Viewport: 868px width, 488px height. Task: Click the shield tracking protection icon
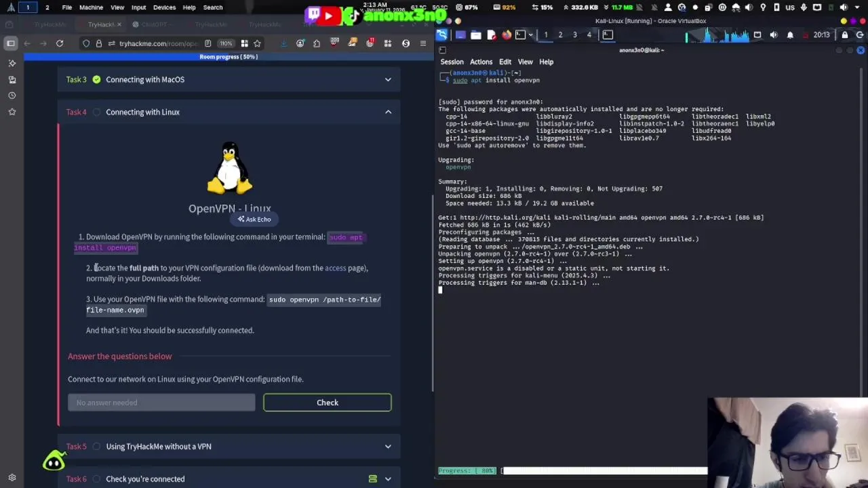click(x=86, y=43)
